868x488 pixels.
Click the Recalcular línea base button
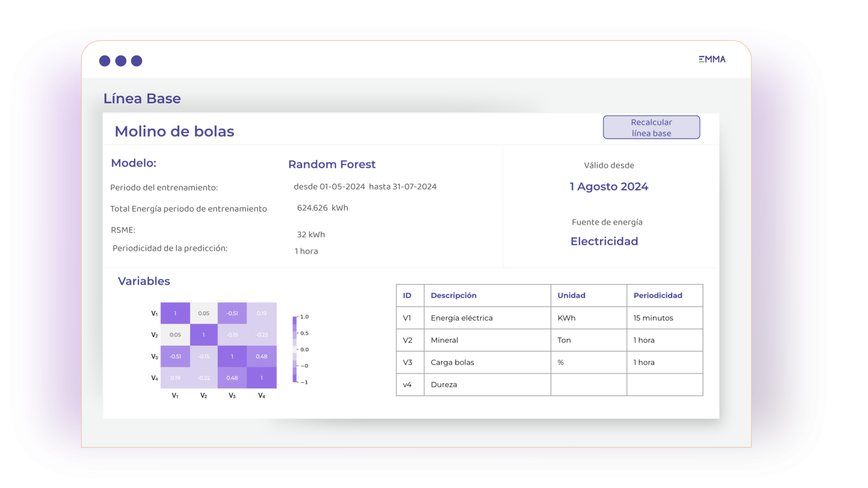(x=651, y=127)
